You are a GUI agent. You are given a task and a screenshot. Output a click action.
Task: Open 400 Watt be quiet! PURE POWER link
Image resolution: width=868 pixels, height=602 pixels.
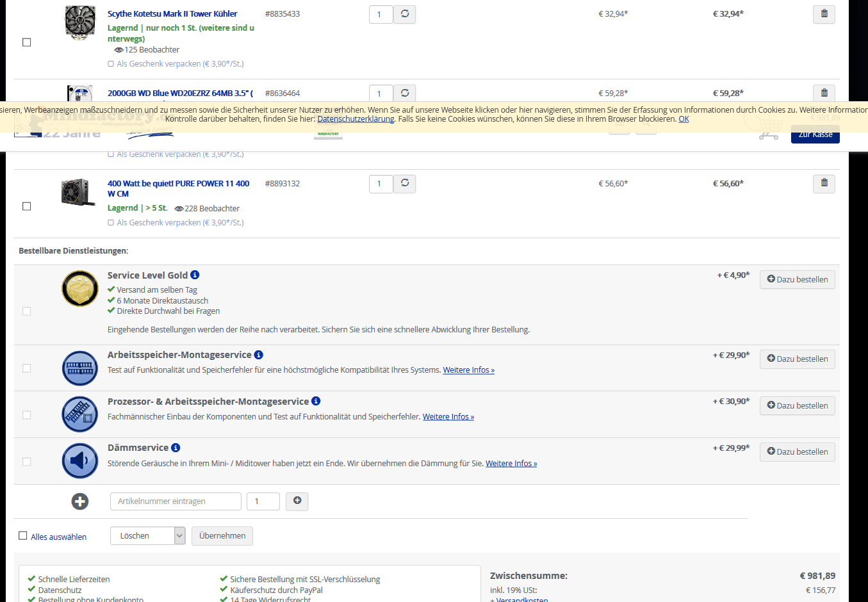pyautogui.click(x=178, y=188)
